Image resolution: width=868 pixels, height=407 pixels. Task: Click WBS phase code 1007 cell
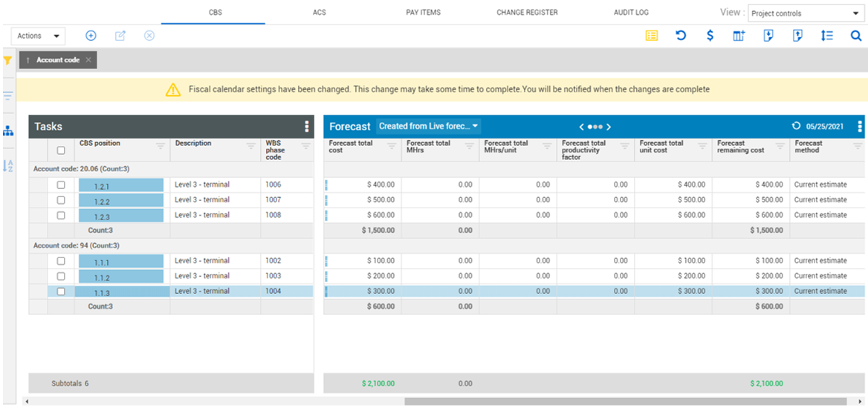[x=287, y=199]
